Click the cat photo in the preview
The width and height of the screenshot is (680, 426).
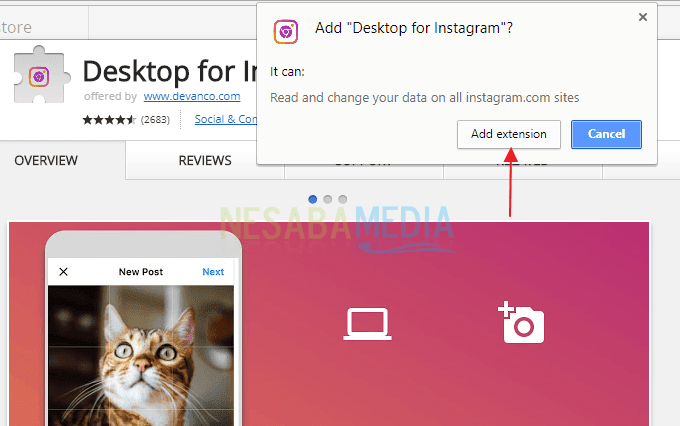(141, 355)
